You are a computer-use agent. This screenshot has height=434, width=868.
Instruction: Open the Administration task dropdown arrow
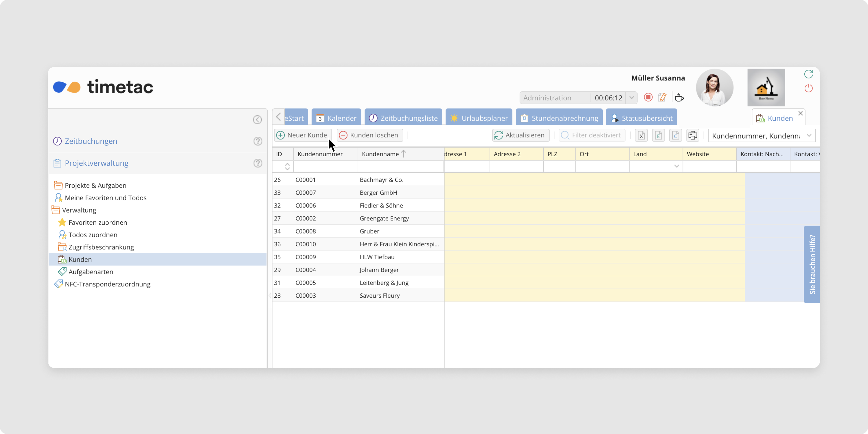[631, 98]
